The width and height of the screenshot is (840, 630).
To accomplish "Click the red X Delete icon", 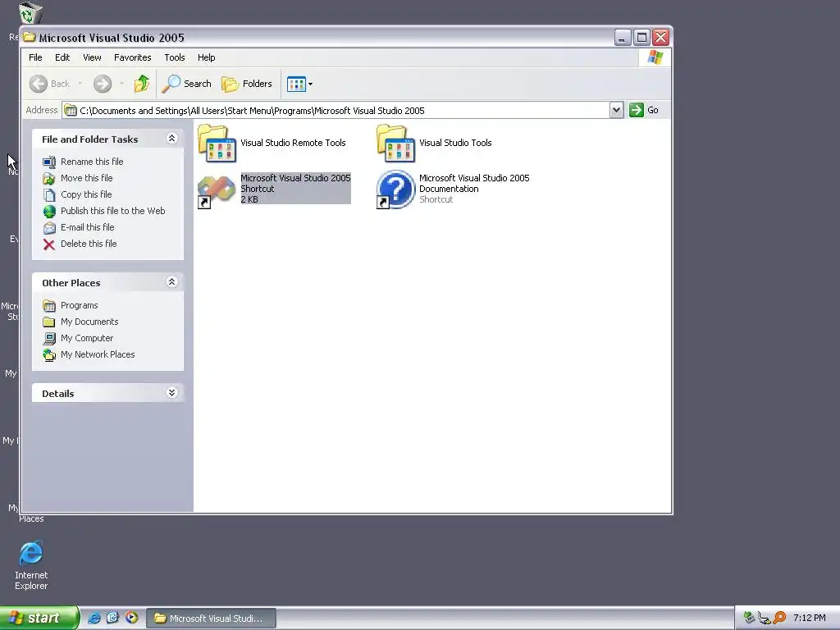I will coord(48,244).
